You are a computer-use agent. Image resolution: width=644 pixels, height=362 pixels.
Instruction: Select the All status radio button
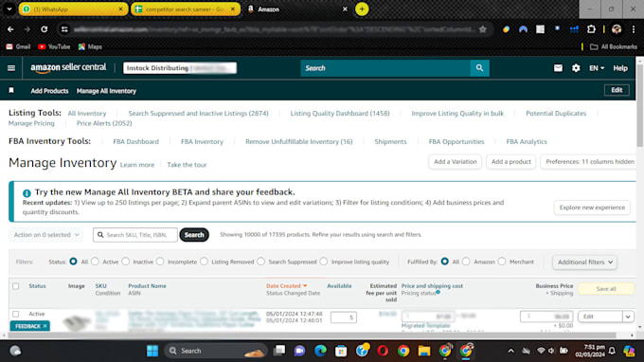pyautogui.click(x=73, y=262)
